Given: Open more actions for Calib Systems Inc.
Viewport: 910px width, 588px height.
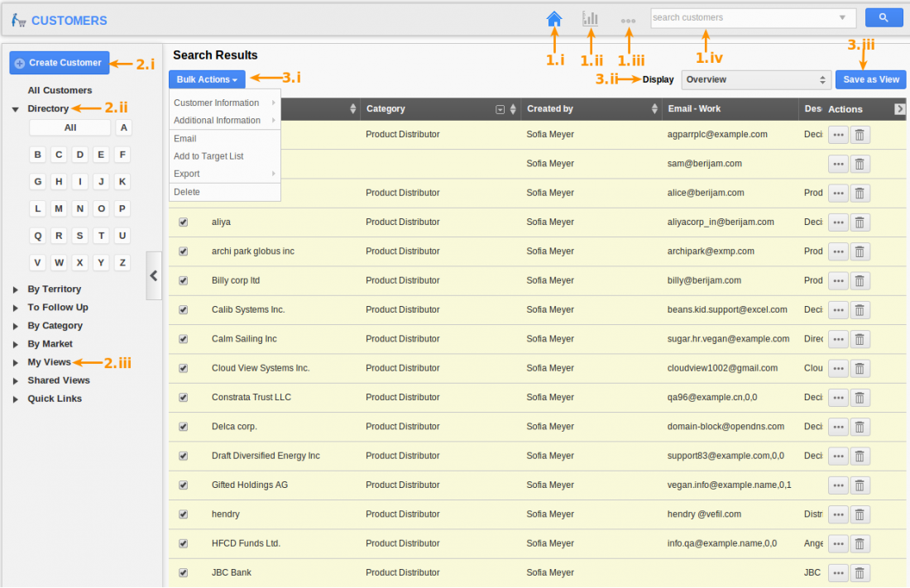Looking at the screenshot, I should point(838,310).
